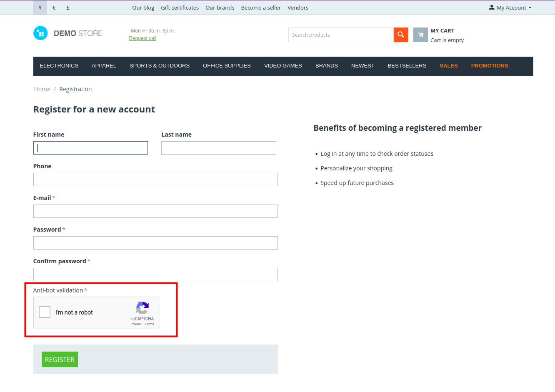
Task: Check the I'm not a robot box
Action: pos(45,312)
